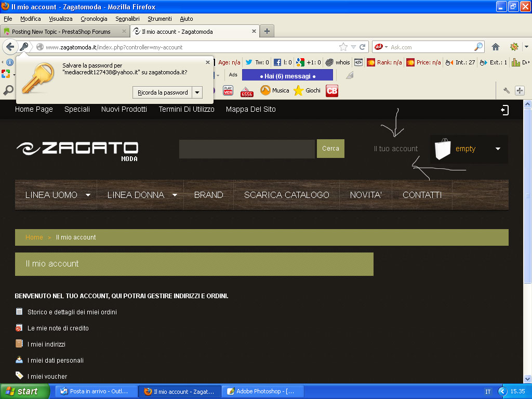Click the toolbar plus add icon

point(520,90)
